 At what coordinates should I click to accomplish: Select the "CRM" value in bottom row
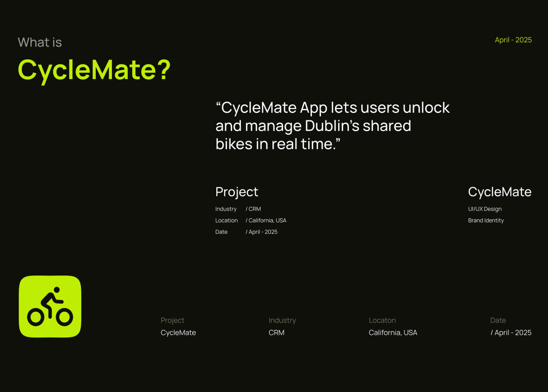pyautogui.click(x=276, y=333)
